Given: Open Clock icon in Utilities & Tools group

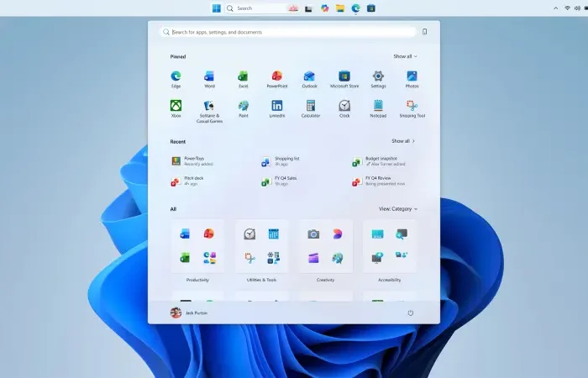Looking at the screenshot, I should 249,234.
